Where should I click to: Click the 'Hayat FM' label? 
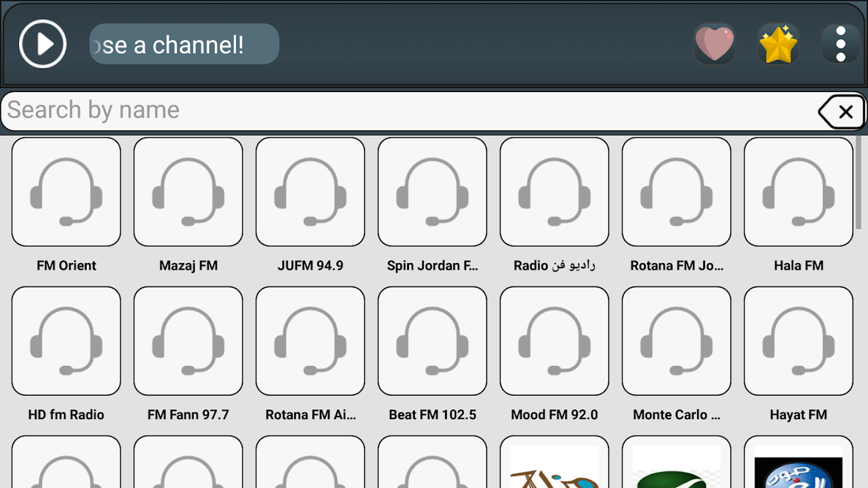(798, 415)
